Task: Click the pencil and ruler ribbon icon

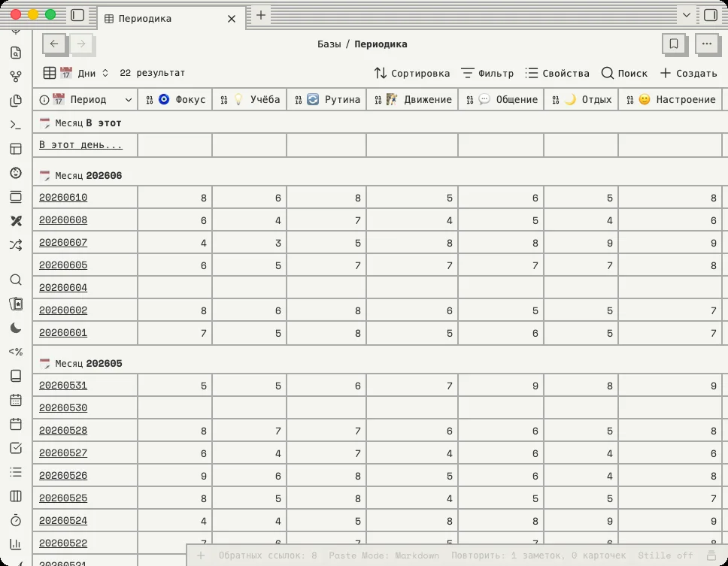Action: point(16,221)
